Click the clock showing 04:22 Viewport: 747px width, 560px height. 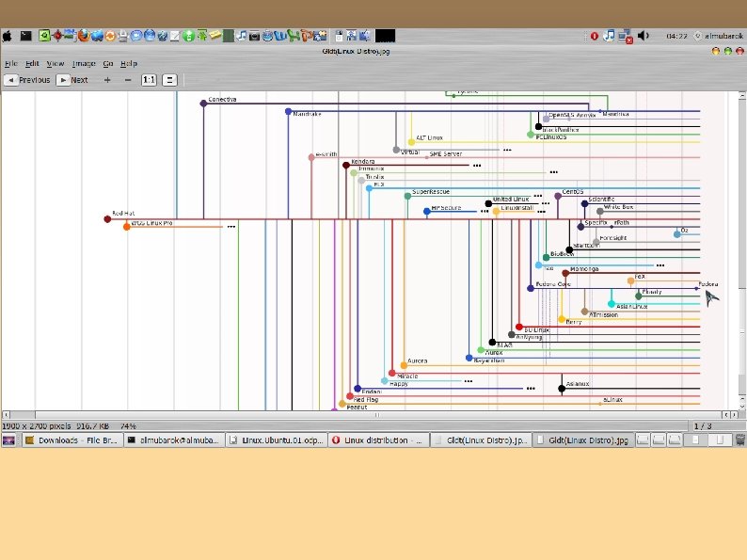coord(676,36)
